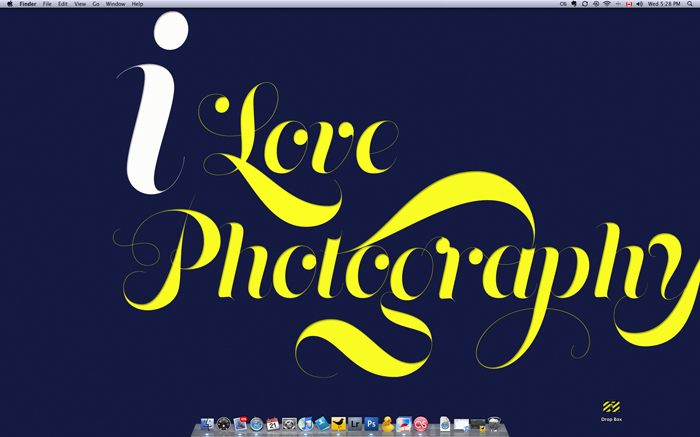The height and width of the screenshot is (437, 700).
Task: Open the Wi-Fi status menu
Action: 607,4
